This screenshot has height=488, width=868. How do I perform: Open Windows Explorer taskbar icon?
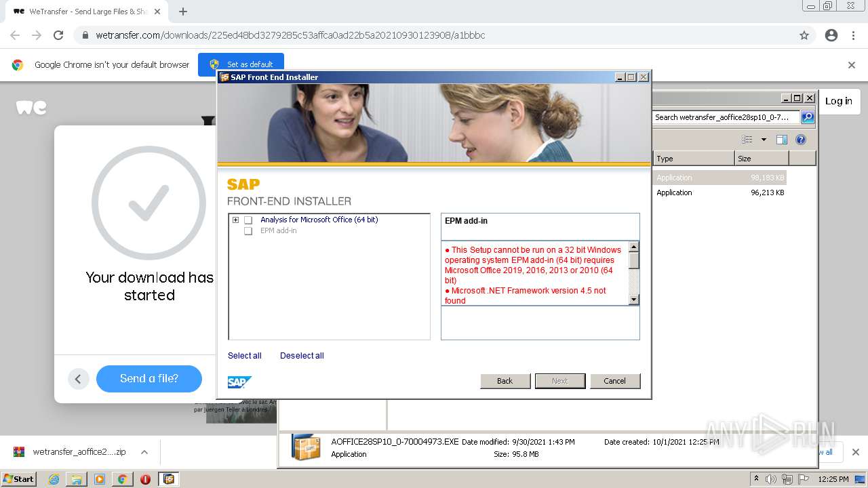[x=76, y=479]
